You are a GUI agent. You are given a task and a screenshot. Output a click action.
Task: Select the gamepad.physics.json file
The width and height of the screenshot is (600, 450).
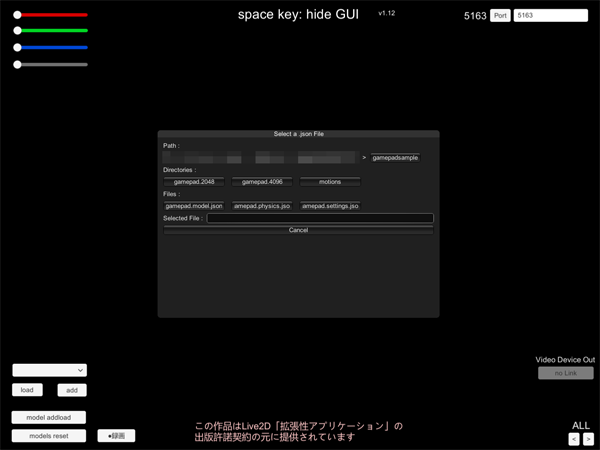click(x=262, y=206)
